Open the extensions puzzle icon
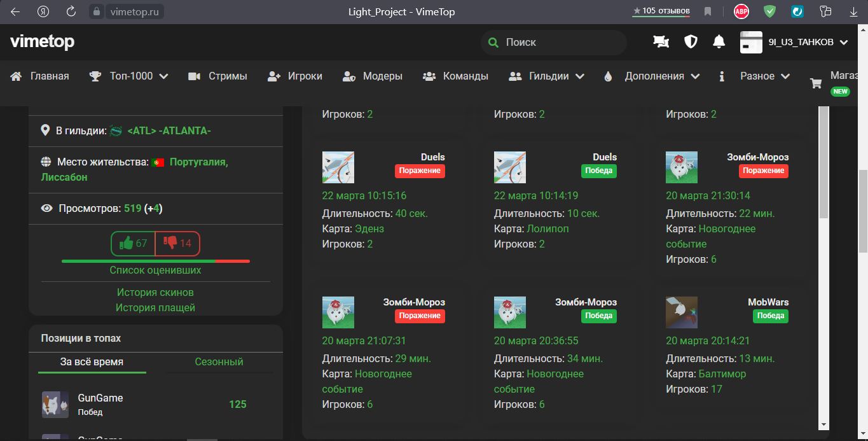 [x=826, y=11]
